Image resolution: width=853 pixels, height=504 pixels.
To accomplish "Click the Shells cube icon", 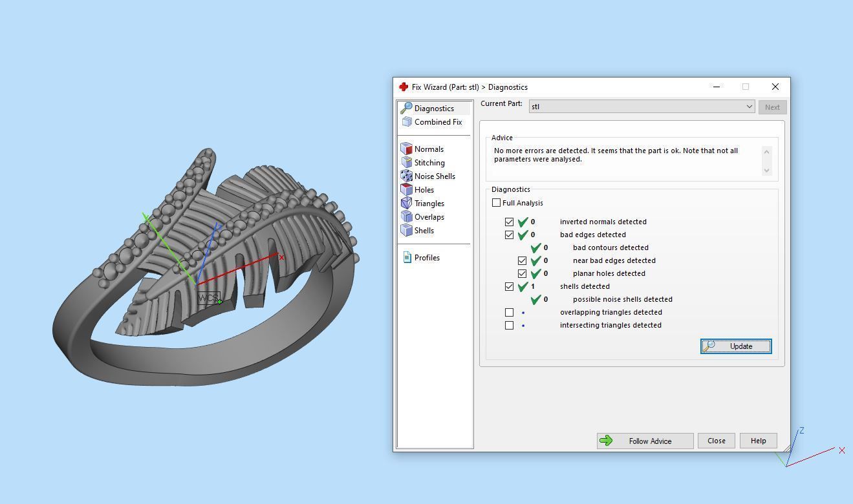I will [406, 230].
